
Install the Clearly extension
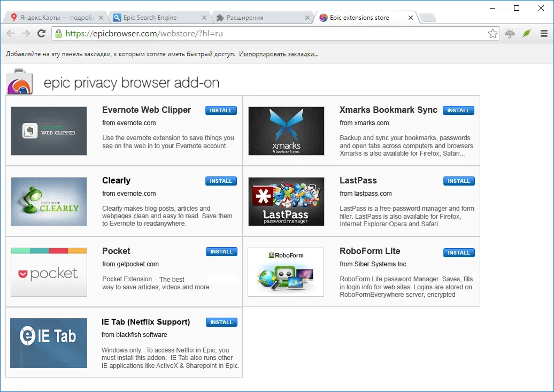[221, 181]
